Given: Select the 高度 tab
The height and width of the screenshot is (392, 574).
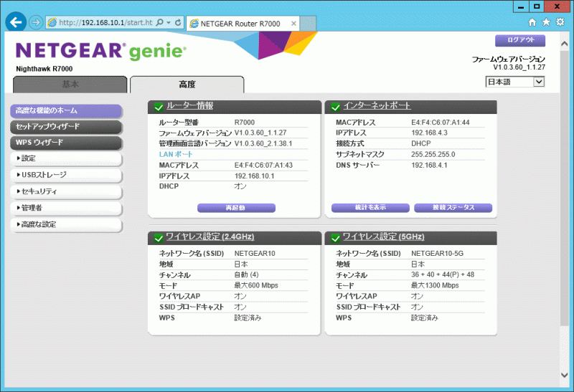Looking at the screenshot, I should [187, 85].
